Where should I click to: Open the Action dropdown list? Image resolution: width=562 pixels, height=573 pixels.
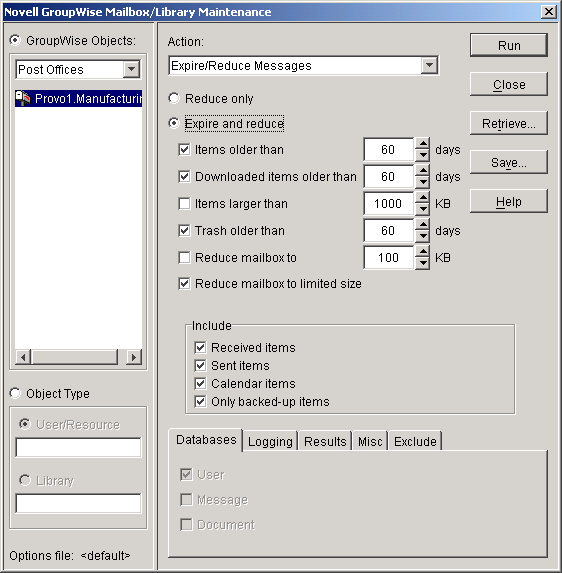click(429, 65)
